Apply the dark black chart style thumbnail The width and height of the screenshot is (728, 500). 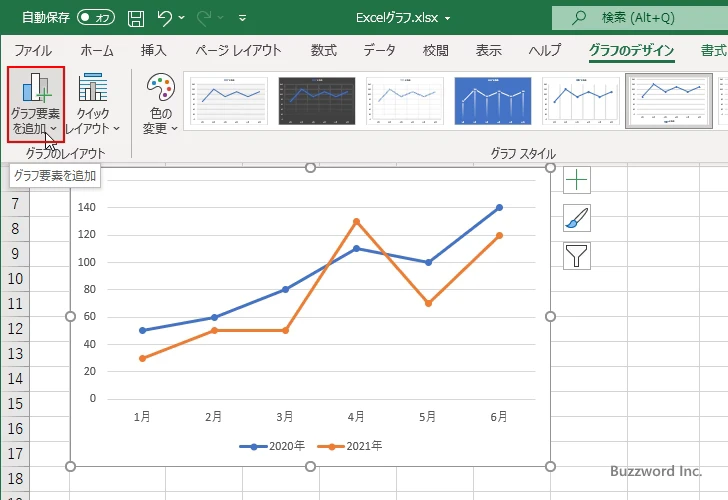[317, 101]
